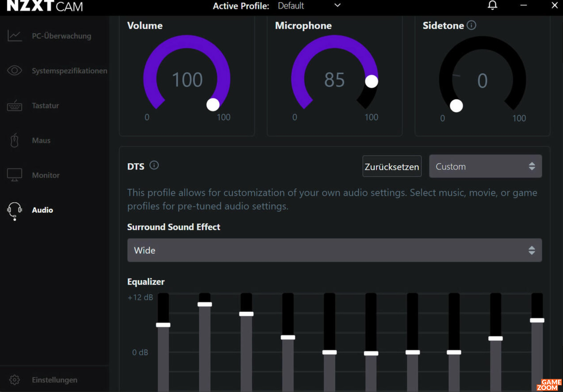Click the 0 dB equalizer label
Image resolution: width=563 pixels, height=392 pixels.
tap(140, 352)
